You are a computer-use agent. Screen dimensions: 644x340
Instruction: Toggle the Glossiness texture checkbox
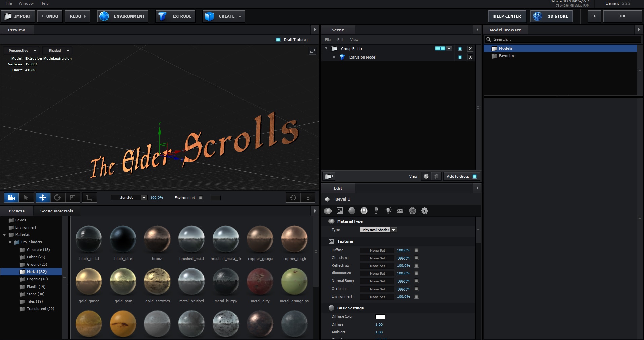pyautogui.click(x=416, y=258)
